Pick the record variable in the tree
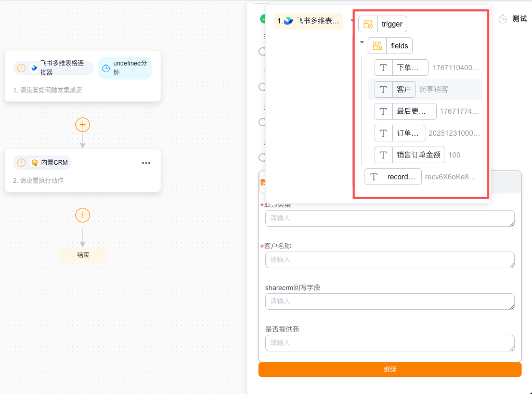Screen dimensions: 532x394 coord(401,177)
